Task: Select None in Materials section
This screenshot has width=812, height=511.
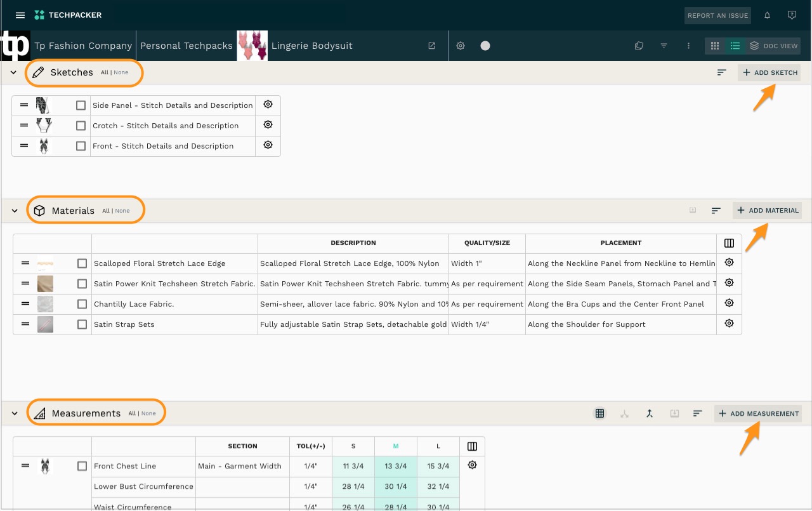Action: click(x=122, y=211)
